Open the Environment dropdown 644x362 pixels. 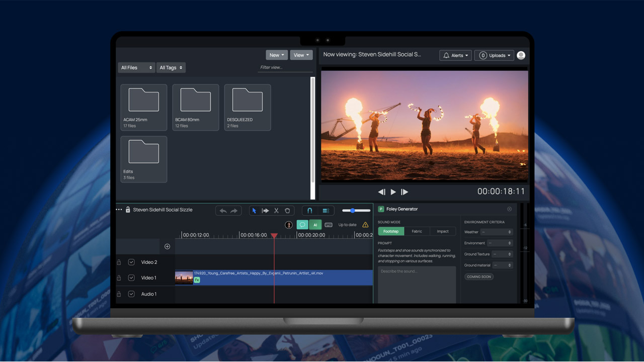coord(500,243)
